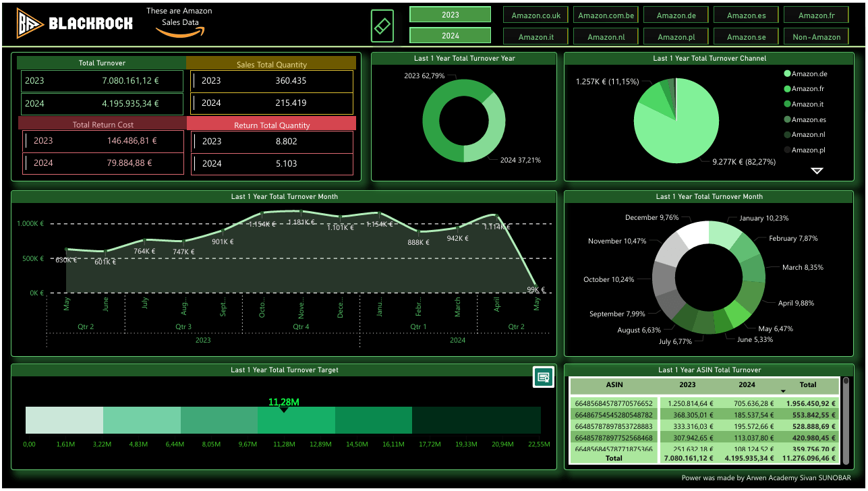Toggle the 2023 year slicer
Image resolution: width=868 pixels, height=491 pixels.
[x=451, y=15]
